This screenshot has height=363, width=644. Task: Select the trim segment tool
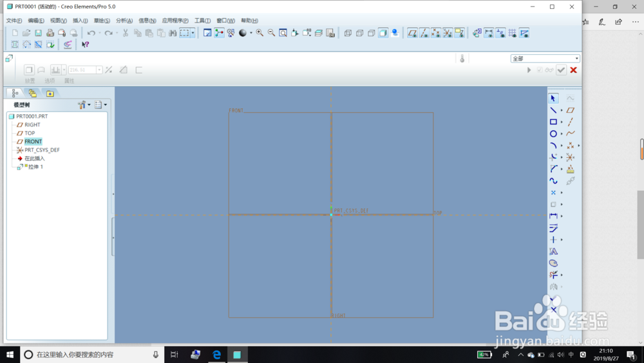coord(553,275)
